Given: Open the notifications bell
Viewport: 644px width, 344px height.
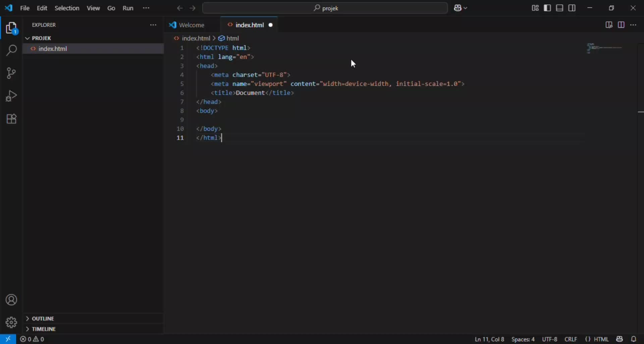Looking at the screenshot, I should (634, 339).
